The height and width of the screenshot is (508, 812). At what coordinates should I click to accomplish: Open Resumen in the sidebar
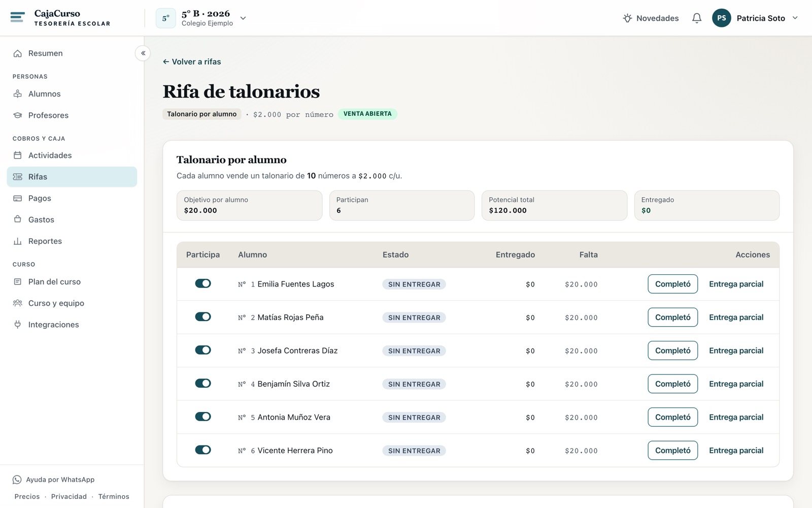point(72,53)
